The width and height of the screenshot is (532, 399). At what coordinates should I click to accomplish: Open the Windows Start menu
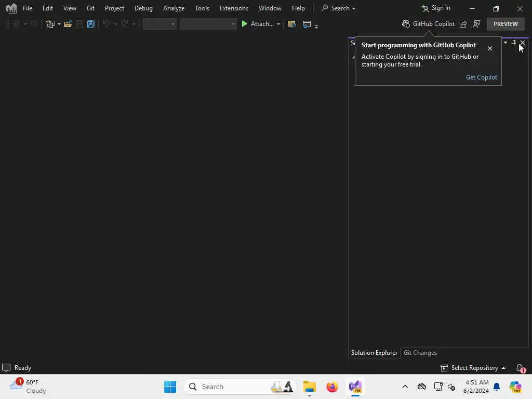pos(170,387)
